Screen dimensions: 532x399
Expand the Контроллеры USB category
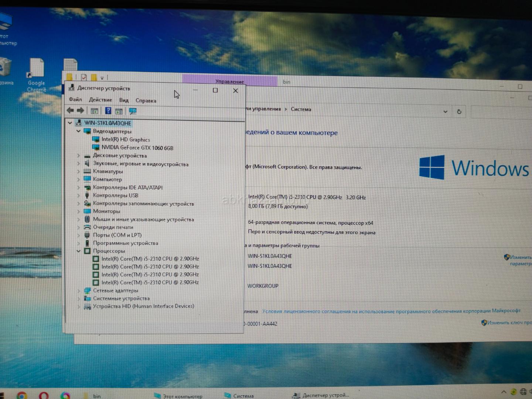[x=78, y=195]
